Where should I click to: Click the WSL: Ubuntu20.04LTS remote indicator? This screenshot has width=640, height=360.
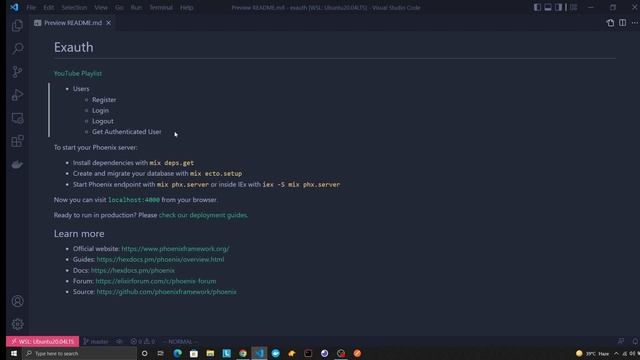coord(42,341)
